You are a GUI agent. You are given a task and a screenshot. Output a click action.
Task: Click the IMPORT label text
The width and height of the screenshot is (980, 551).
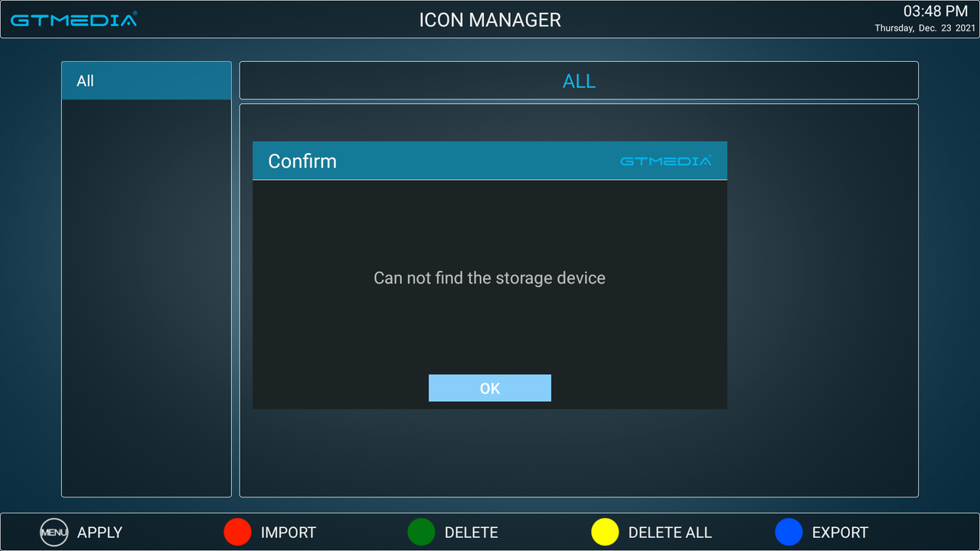click(x=289, y=533)
